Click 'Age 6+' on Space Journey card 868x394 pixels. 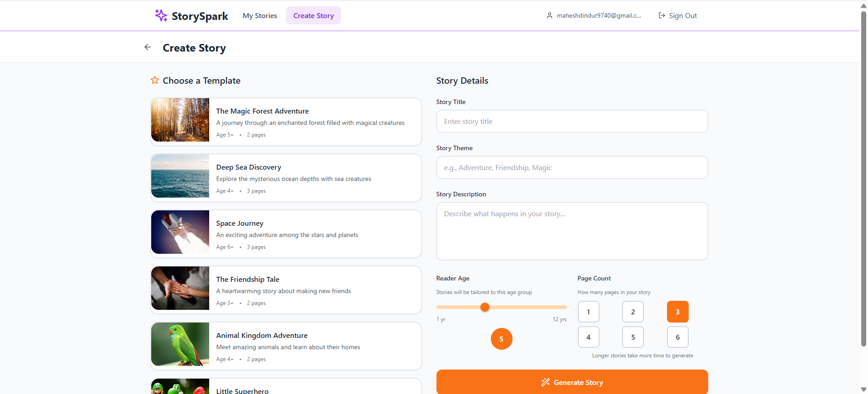[225, 247]
